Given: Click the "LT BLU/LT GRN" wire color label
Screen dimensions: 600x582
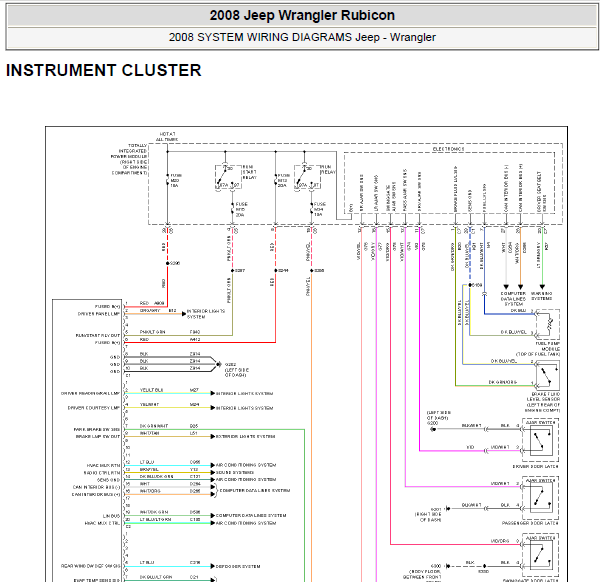Looking at the screenshot, I should 155,519.
